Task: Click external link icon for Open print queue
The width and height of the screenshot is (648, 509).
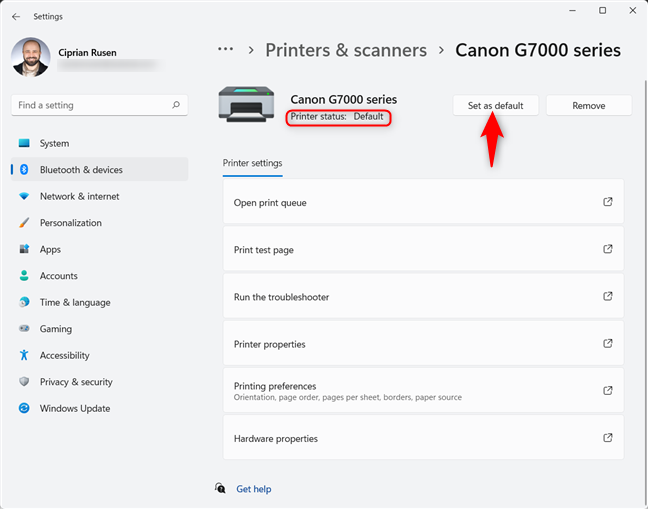Action: [x=608, y=202]
